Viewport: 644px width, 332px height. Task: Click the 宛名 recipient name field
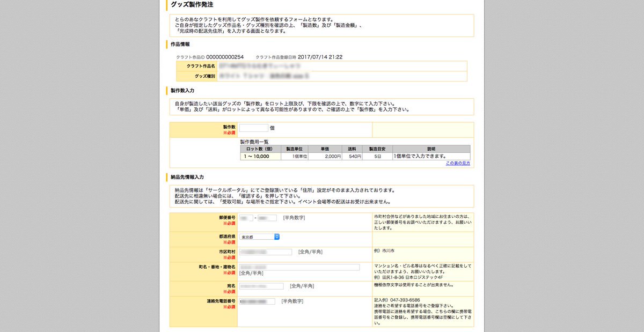pos(261,286)
